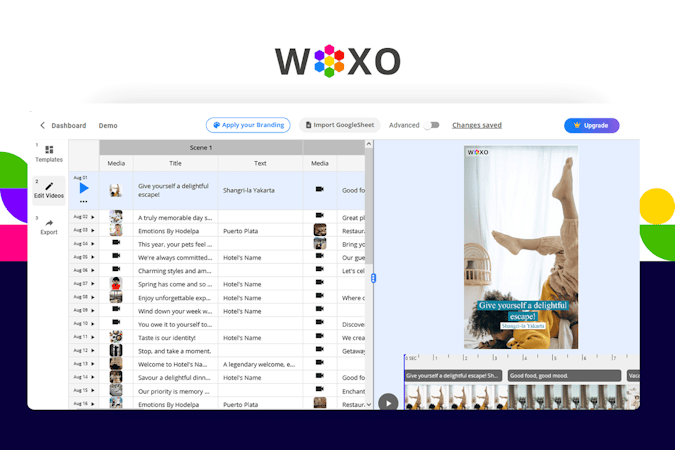The image size is (675, 450).
Task: Go back using the Dashboard arrow
Action: point(42,125)
